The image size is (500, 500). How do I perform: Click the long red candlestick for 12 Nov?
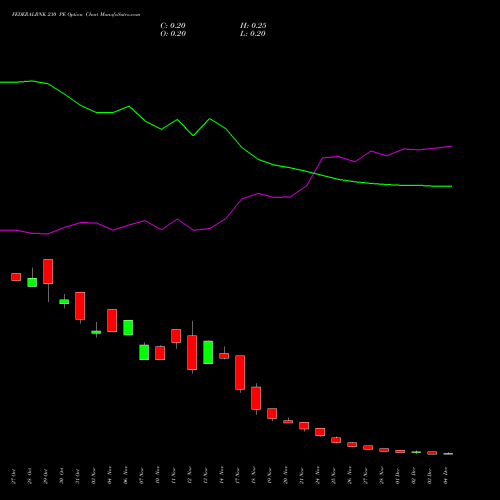click(192, 353)
